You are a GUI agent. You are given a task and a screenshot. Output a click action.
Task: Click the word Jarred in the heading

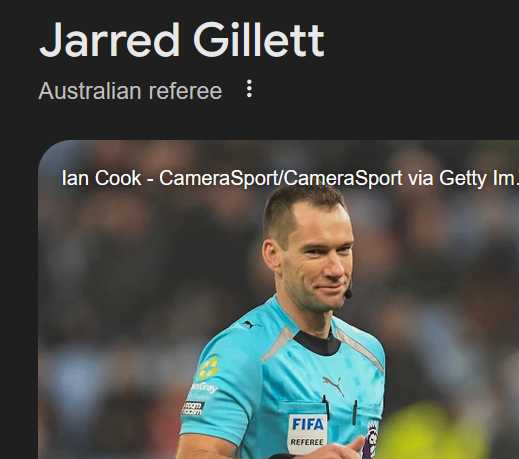click(110, 40)
